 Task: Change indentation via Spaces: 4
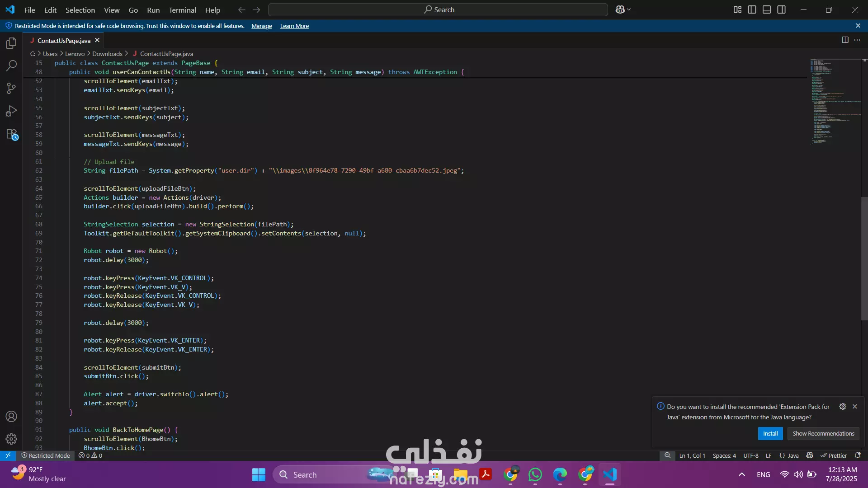click(724, 455)
